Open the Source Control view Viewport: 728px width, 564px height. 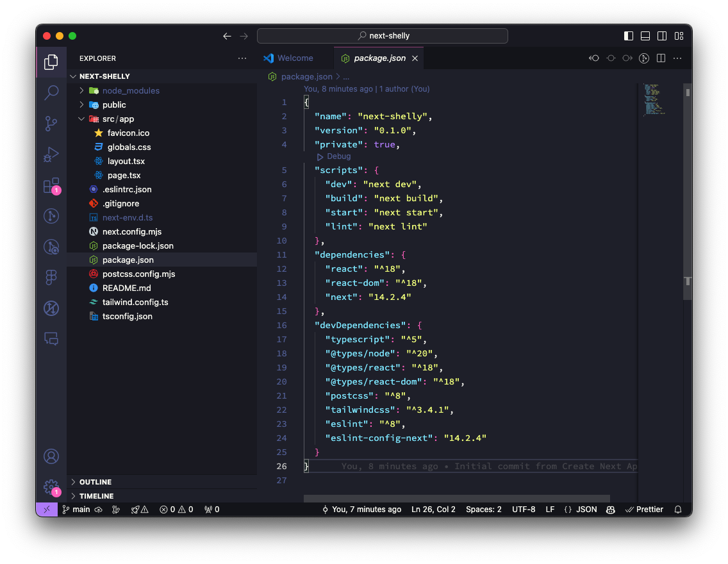[x=51, y=124]
